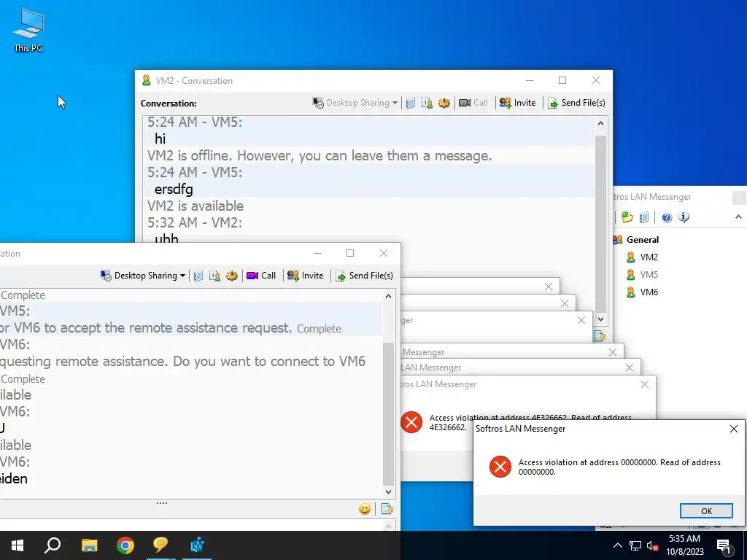Open File Explorer from the taskbar
Screen dimensions: 747x560
(x=89, y=545)
